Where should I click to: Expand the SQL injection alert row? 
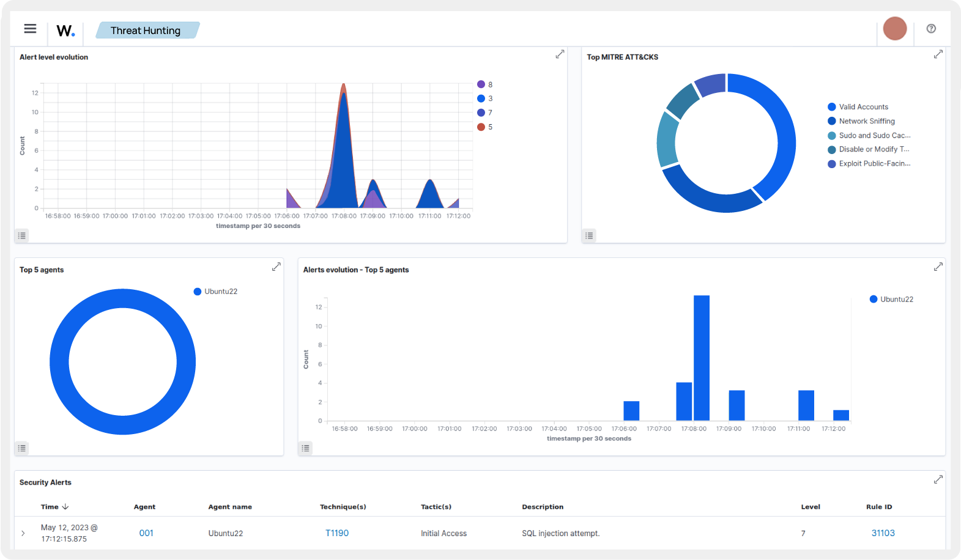pos(23,533)
